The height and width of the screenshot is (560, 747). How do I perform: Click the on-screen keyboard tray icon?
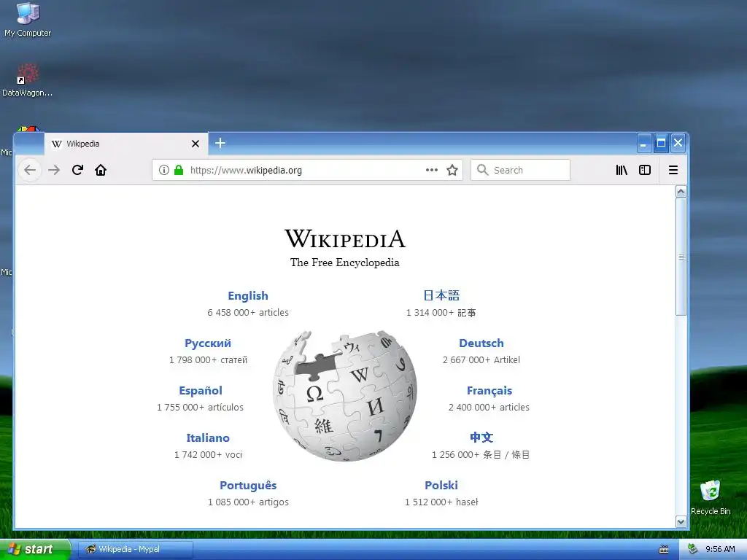pos(664,550)
